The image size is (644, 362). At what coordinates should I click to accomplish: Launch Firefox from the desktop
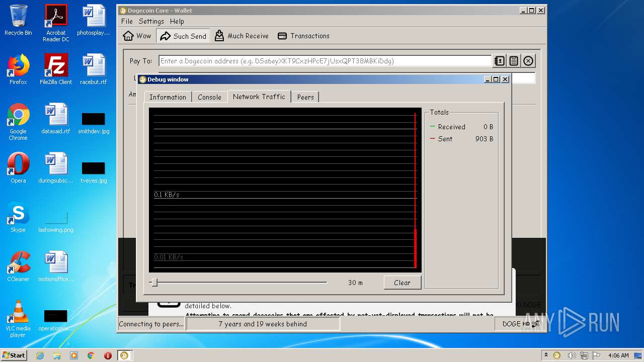click(18, 69)
